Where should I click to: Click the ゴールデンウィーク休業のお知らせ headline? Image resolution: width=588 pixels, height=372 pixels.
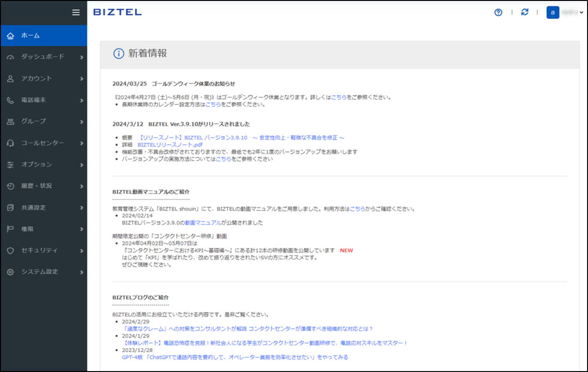(x=193, y=83)
